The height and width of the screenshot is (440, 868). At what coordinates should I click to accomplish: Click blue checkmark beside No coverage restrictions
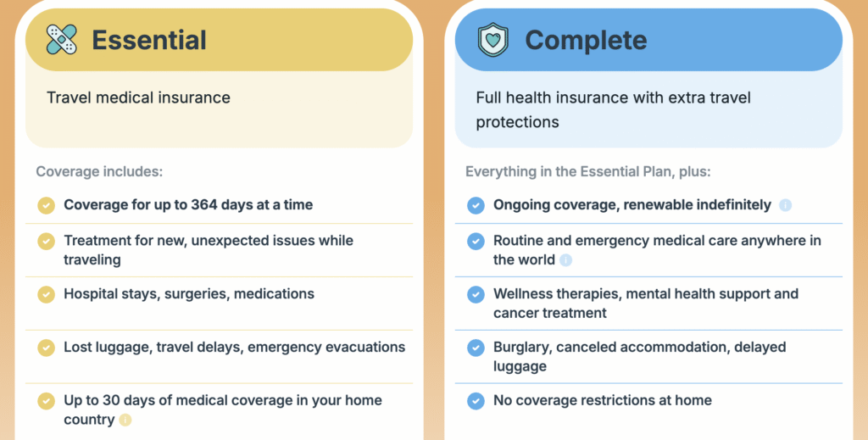[x=476, y=400]
